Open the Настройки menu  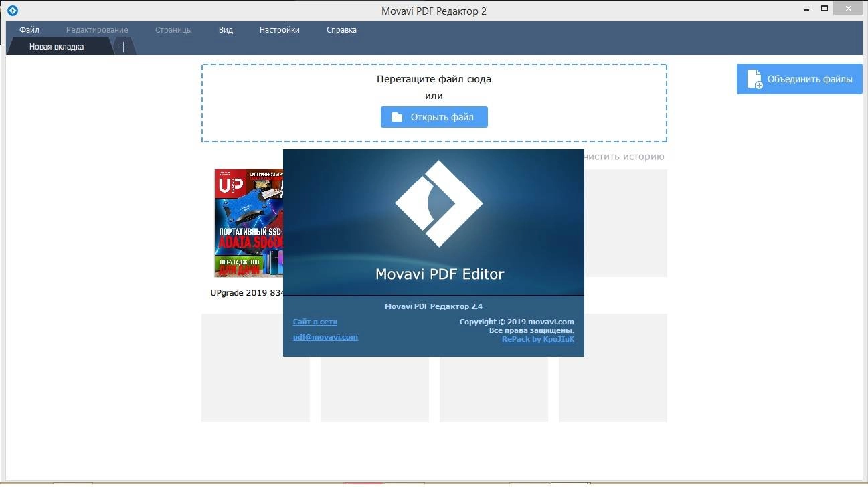tap(280, 30)
